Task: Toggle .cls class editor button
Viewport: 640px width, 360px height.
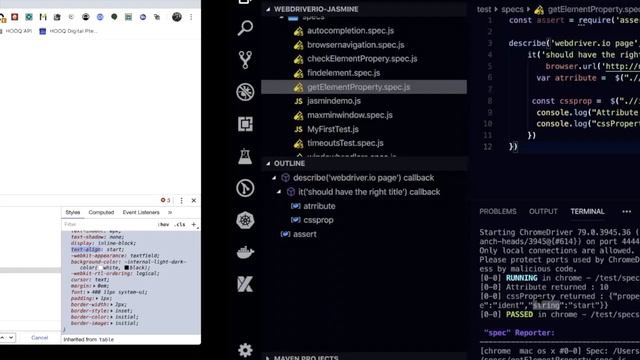Action: point(180,224)
